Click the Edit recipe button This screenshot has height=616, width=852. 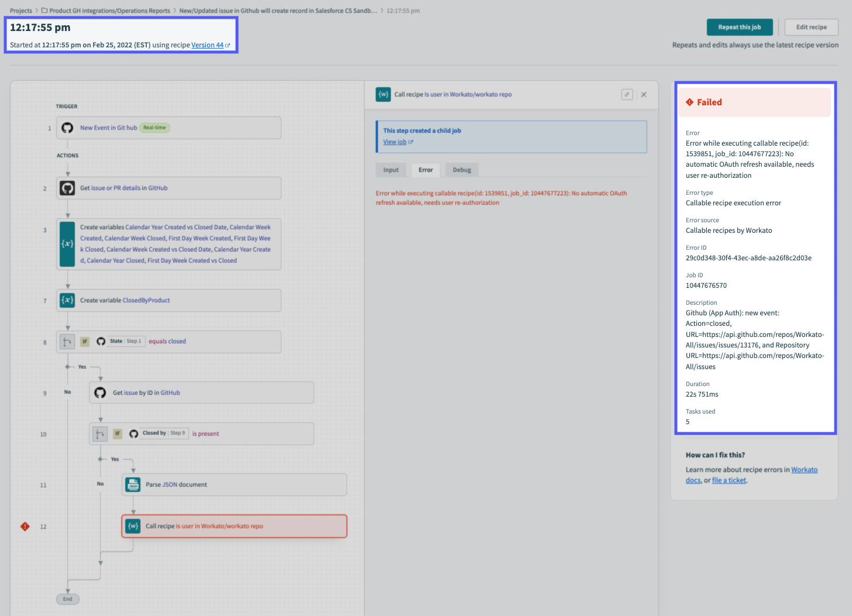(x=811, y=27)
